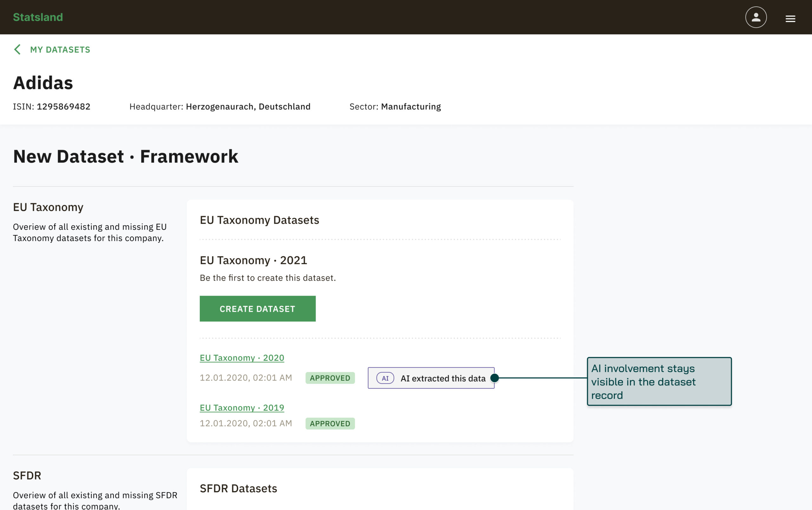Click the back chevron beside My Datasets
This screenshot has height=510, width=812.
tap(17, 49)
